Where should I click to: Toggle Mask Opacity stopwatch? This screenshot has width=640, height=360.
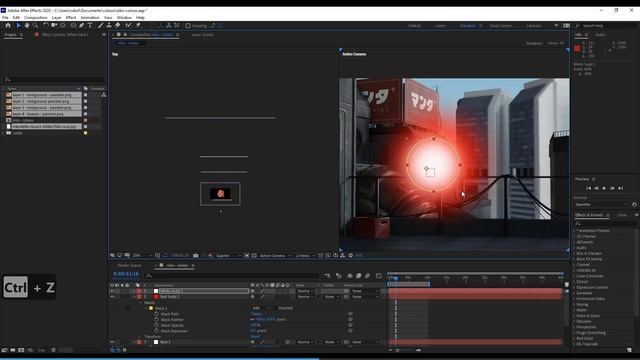coord(157,325)
